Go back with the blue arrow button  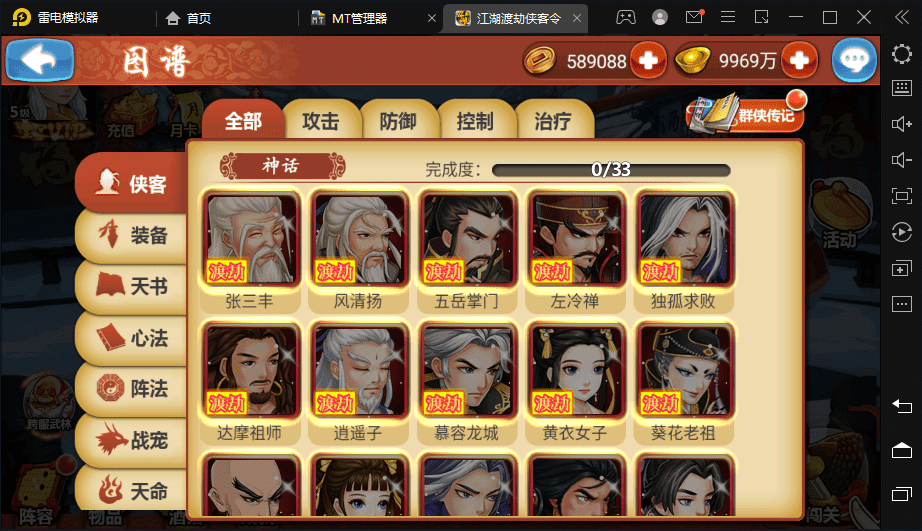tap(39, 60)
